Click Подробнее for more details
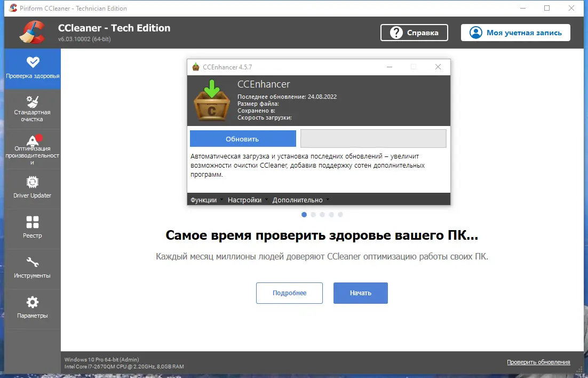 (x=289, y=293)
